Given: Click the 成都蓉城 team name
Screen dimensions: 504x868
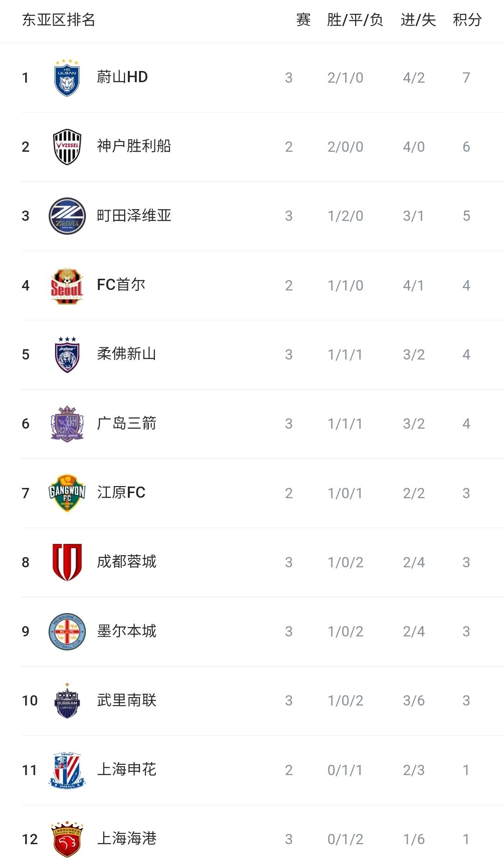Looking at the screenshot, I should [126, 561].
